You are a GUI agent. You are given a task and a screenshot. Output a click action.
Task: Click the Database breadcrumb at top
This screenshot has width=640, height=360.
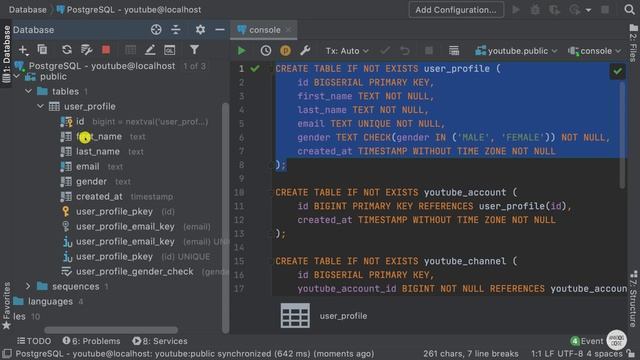coord(28,9)
